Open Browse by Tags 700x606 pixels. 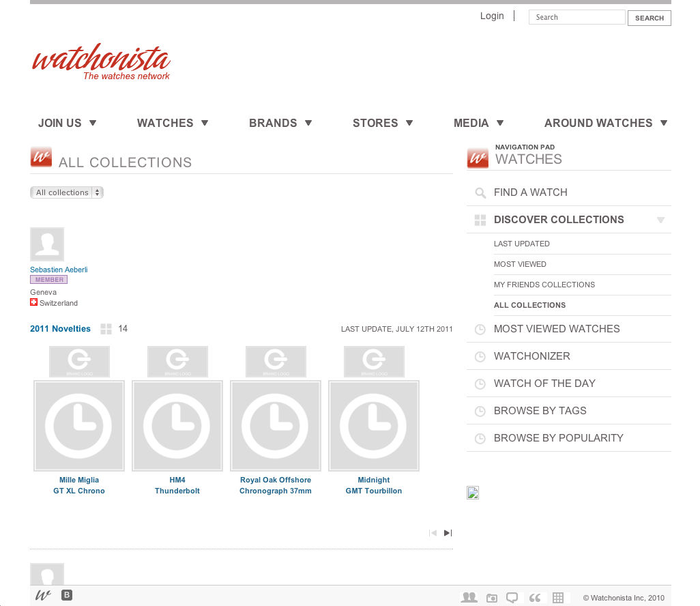pyautogui.click(x=540, y=411)
